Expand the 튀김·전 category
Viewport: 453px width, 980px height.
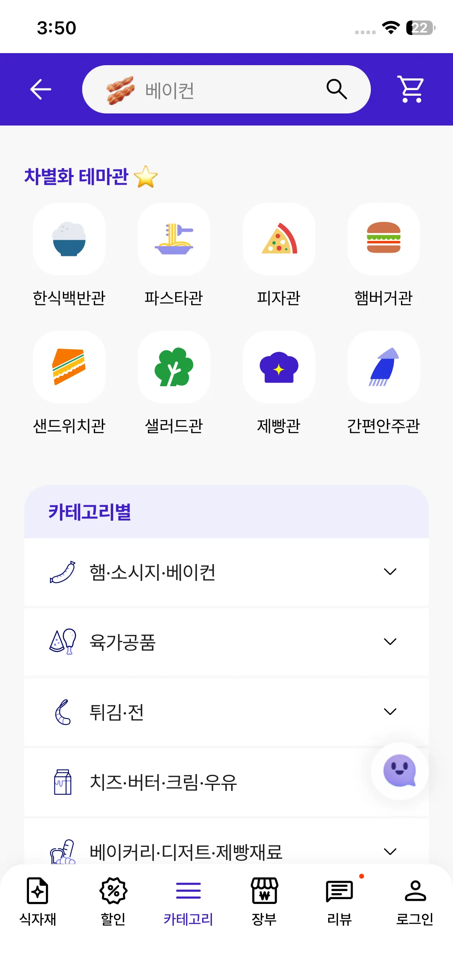pyautogui.click(x=390, y=712)
